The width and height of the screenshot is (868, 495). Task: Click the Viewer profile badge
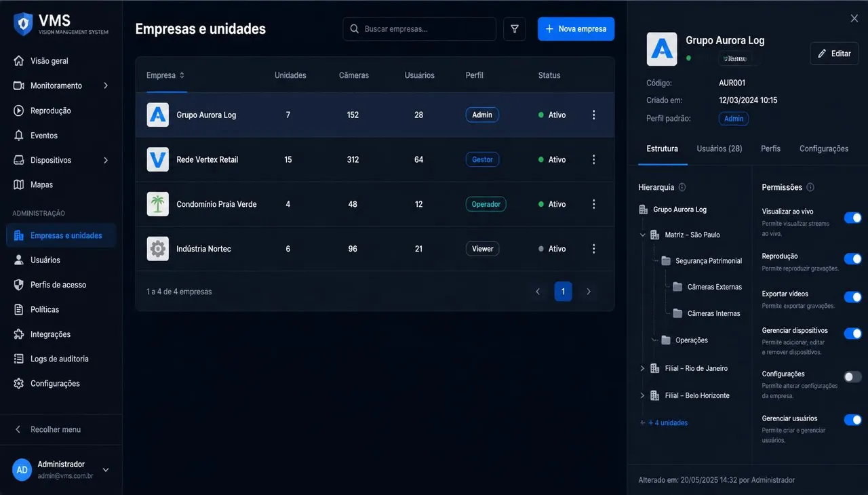coord(483,249)
